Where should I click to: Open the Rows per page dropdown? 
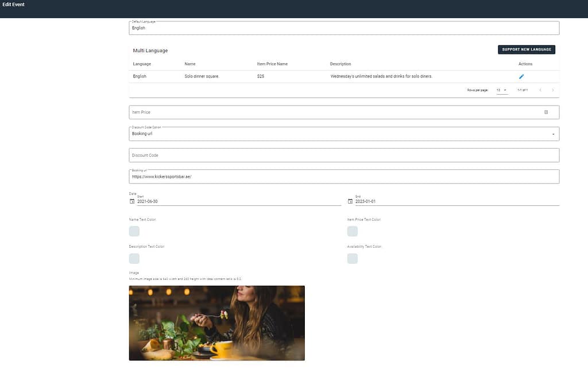(501, 90)
